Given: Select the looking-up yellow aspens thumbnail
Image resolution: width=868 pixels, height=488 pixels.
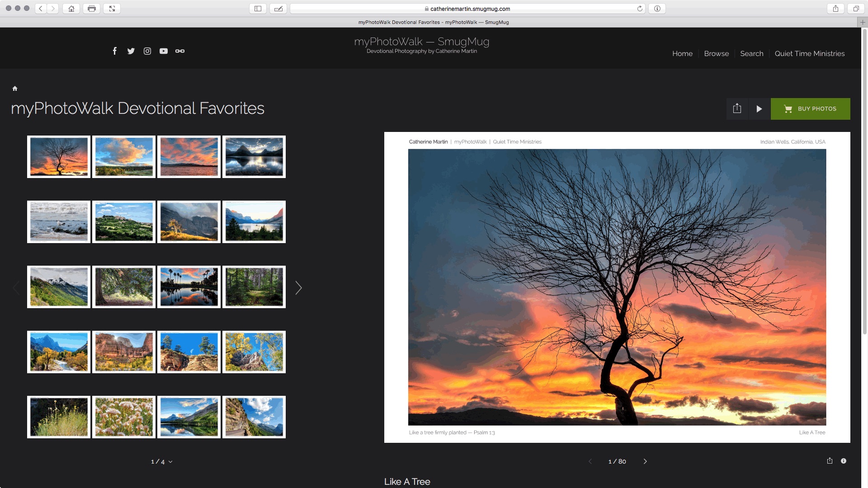Looking at the screenshot, I should (x=254, y=352).
